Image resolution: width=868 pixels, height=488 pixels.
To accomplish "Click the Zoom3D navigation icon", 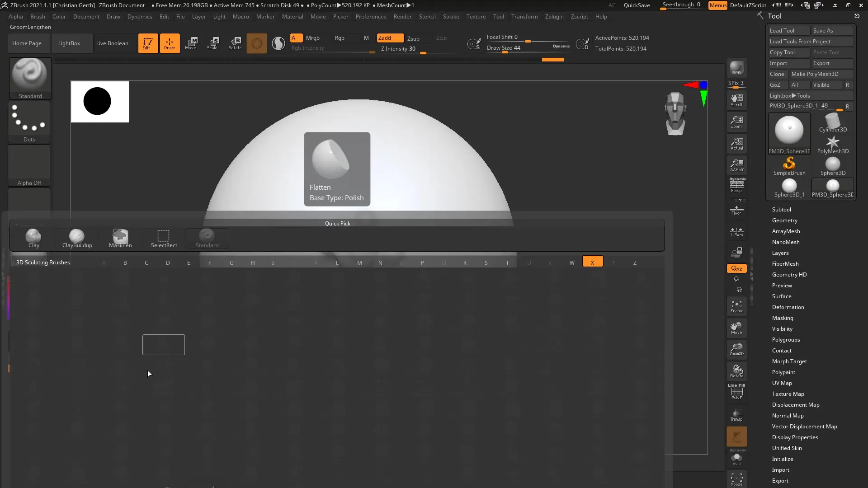I will click(736, 349).
